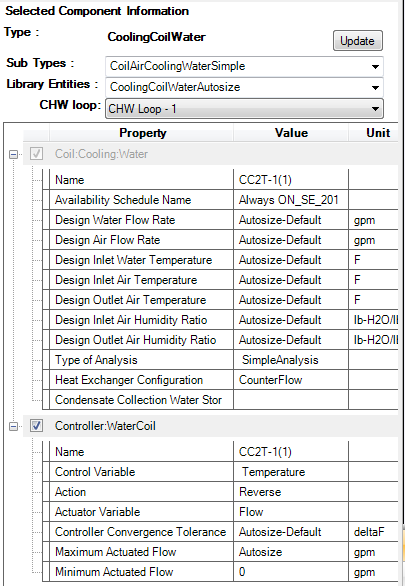
Task: Uncheck the Controller:WaterCoil checkbox
Action: pyautogui.click(x=36, y=426)
